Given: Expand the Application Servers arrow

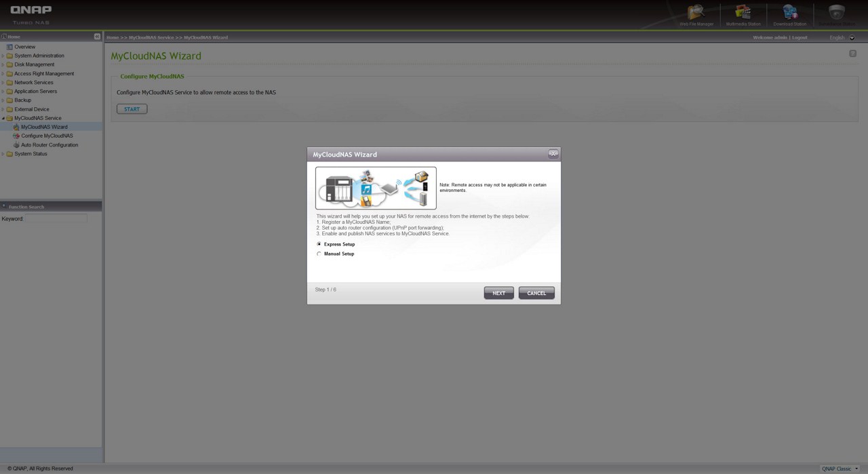Looking at the screenshot, I should [x=3, y=91].
